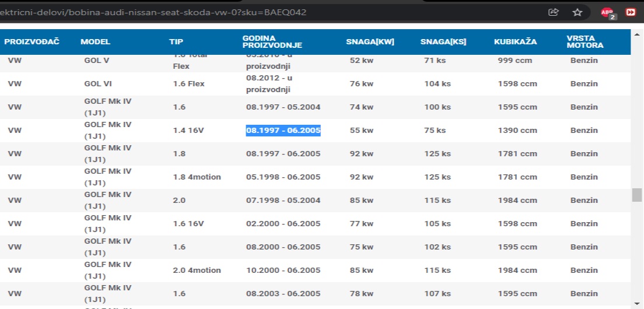
Task: Click the red fast-forward extension icon
Action: click(x=631, y=12)
